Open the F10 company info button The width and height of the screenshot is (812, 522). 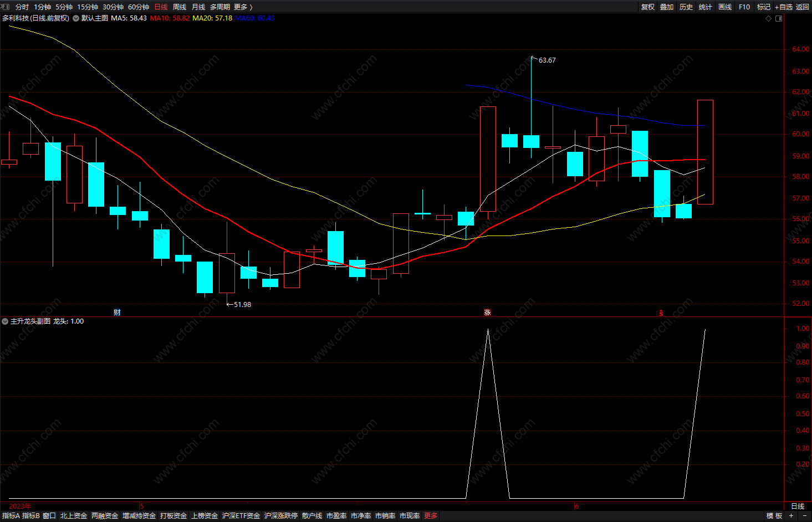744,7
